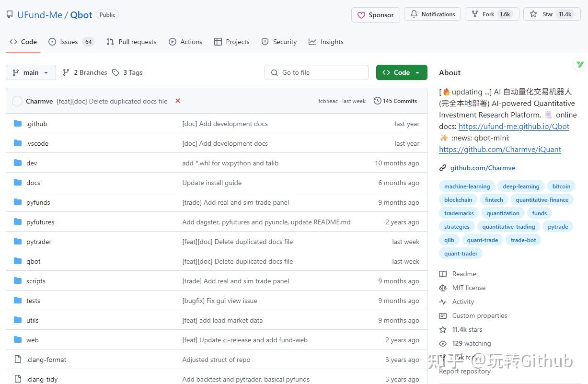Viewport: 588px width, 384px height.
Task: Click the Charmve avatar in commit header
Action: (x=17, y=101)
